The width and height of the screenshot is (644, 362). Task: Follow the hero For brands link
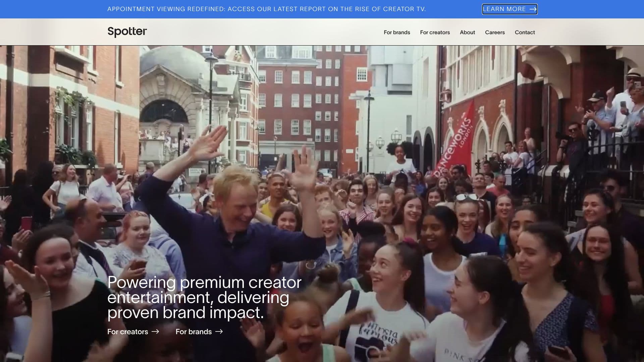click(199, 331)
